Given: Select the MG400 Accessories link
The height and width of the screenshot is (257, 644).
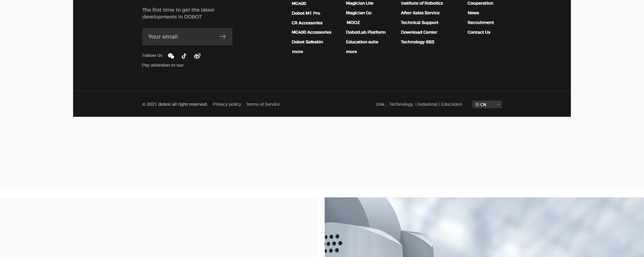Looking at the screenshot, I should [311, 32].
